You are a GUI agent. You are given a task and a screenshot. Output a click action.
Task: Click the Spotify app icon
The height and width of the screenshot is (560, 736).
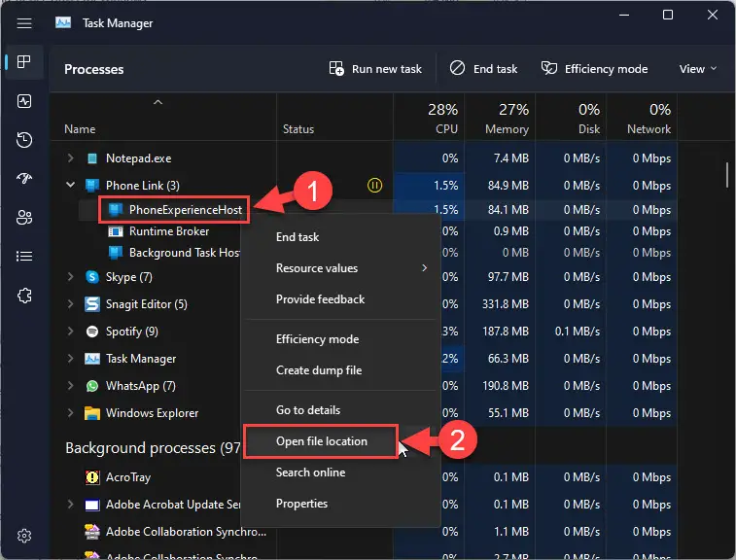click(92, 332)
